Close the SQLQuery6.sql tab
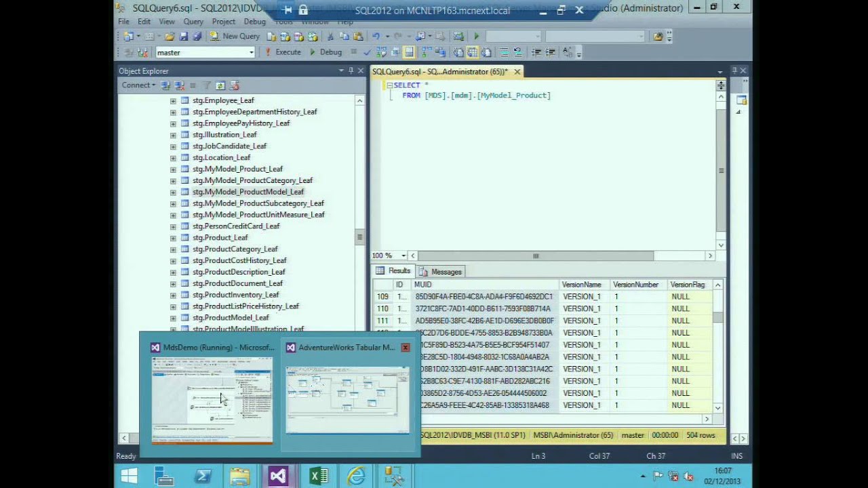 point(517,71)
